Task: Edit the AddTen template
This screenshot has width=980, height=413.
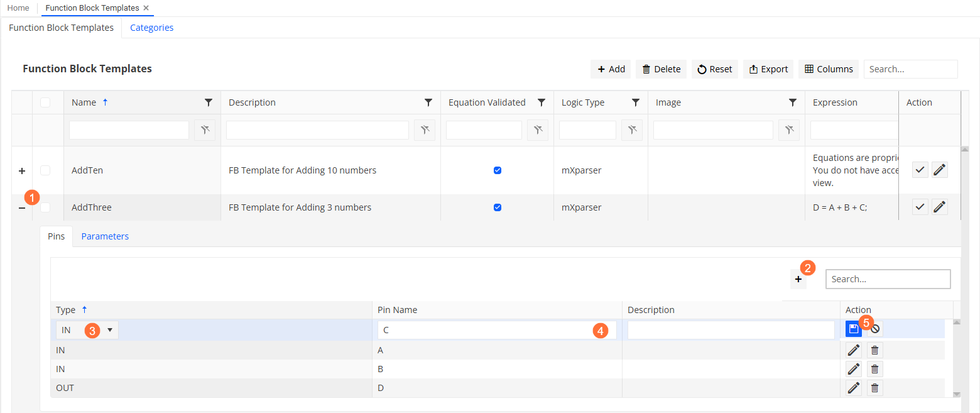Action: click(x=939, y=170)
